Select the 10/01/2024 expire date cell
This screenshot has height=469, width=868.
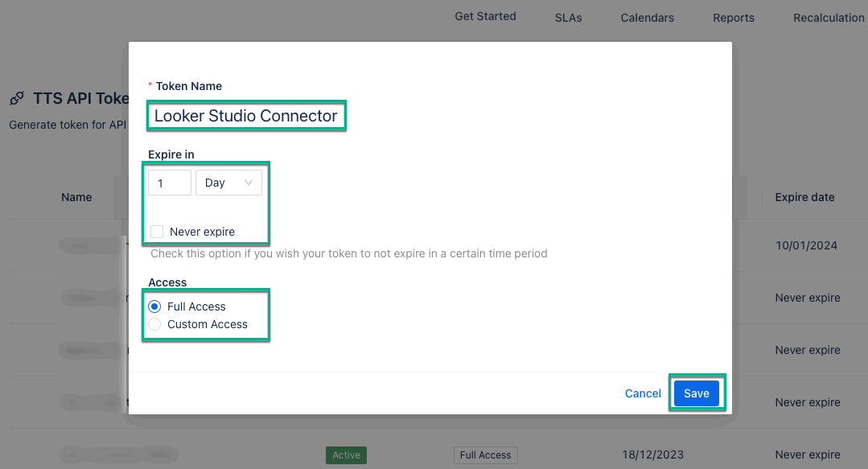point(807,245)
